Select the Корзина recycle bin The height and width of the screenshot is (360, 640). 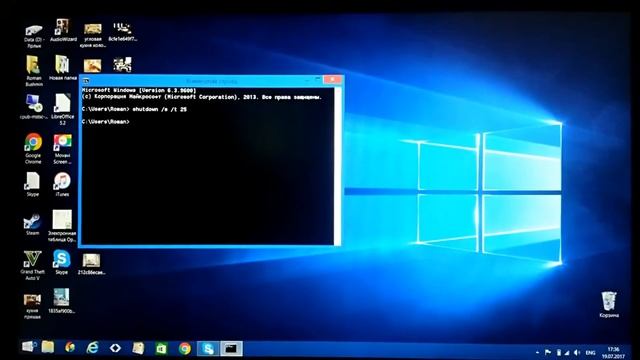pos(609,304)
